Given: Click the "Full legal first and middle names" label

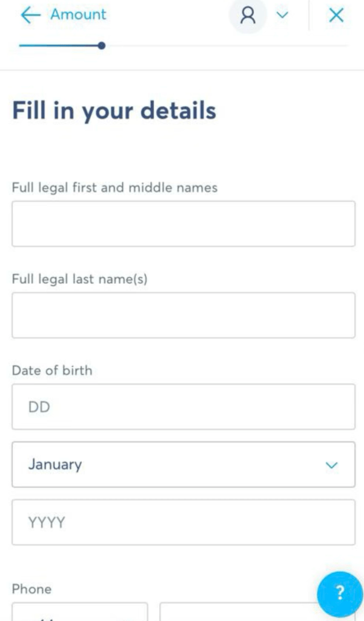Looking at the screenshot, I should pos(114,187).
